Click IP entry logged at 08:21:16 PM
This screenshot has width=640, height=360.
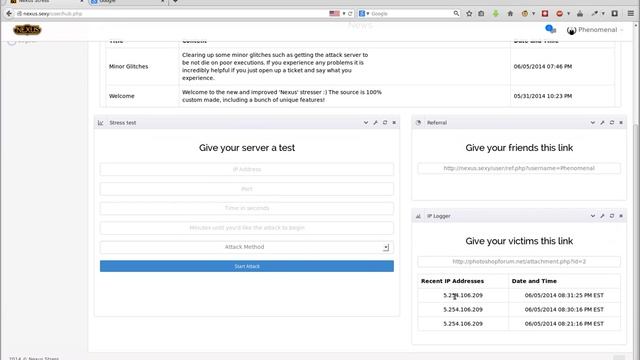point(463,324)
